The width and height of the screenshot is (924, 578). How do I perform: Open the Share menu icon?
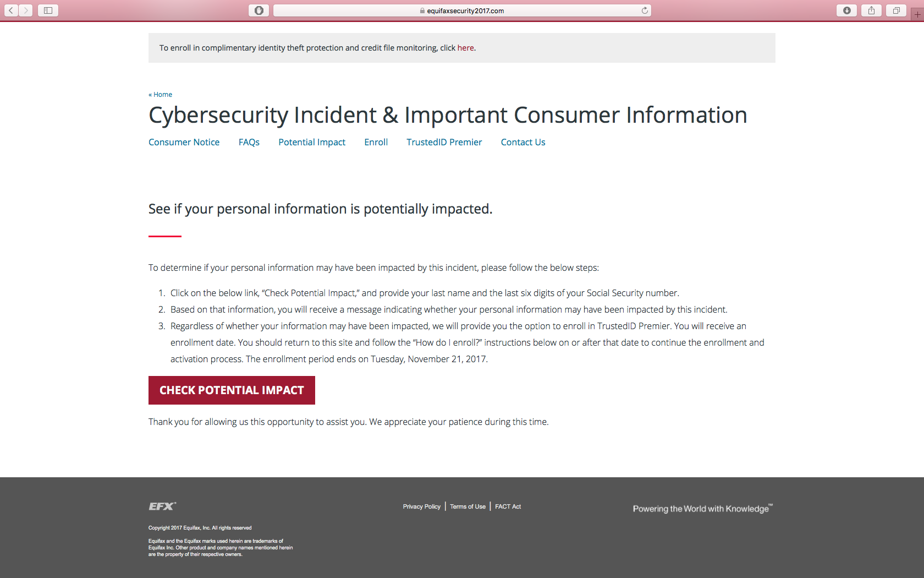tap(872, 10)
